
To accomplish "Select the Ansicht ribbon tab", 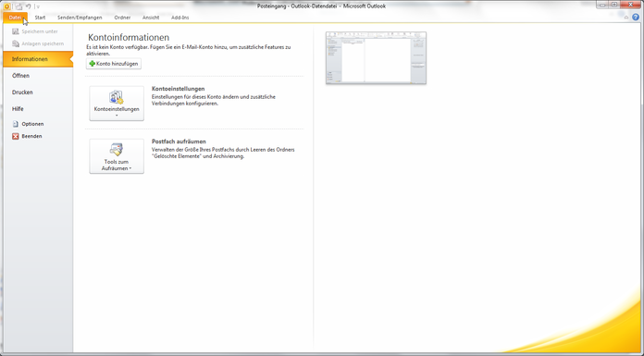I will (x=151, y=18).
